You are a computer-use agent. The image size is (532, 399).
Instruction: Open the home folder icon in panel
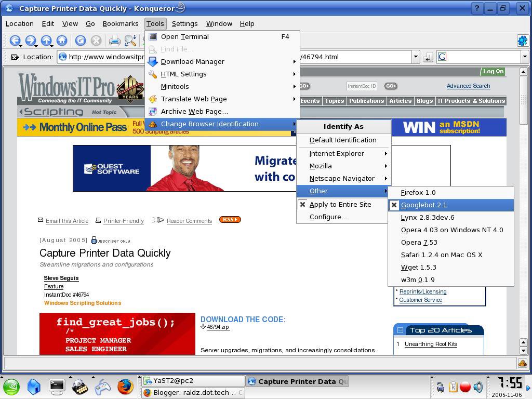coord(34,387)
